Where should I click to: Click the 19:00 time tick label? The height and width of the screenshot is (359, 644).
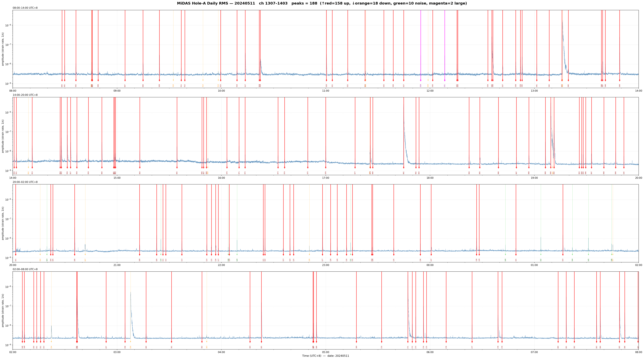click(x=534, y=178)
